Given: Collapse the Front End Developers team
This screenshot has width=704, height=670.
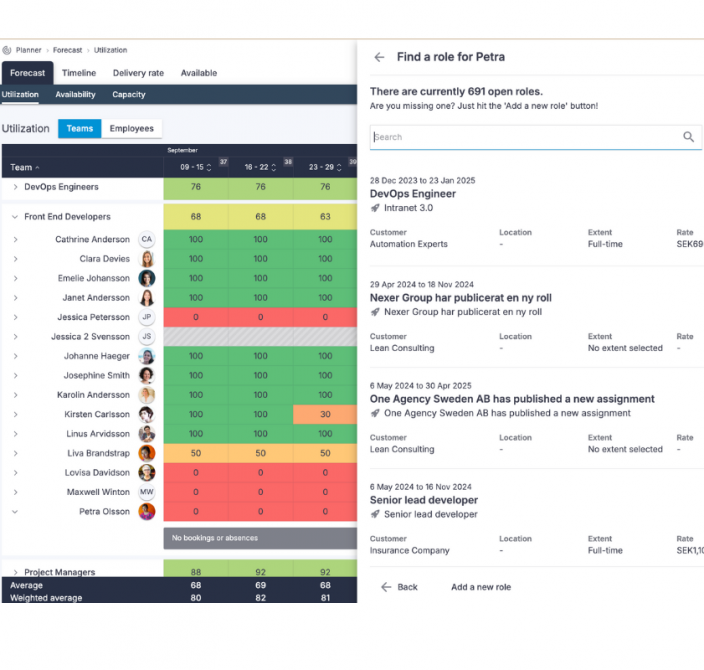Looking at the screenshot, I should point(15,217).
